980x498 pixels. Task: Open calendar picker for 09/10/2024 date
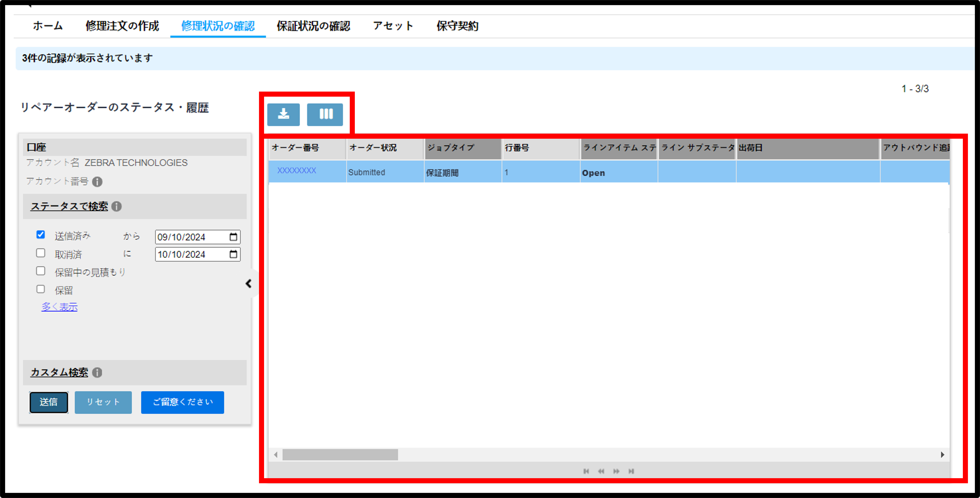(x=234, y=237)
